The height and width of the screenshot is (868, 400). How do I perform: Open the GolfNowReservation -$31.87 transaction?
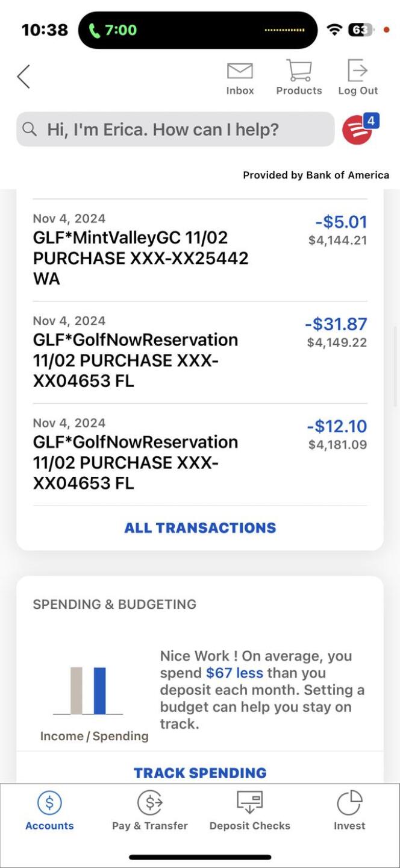click(200, 352)
